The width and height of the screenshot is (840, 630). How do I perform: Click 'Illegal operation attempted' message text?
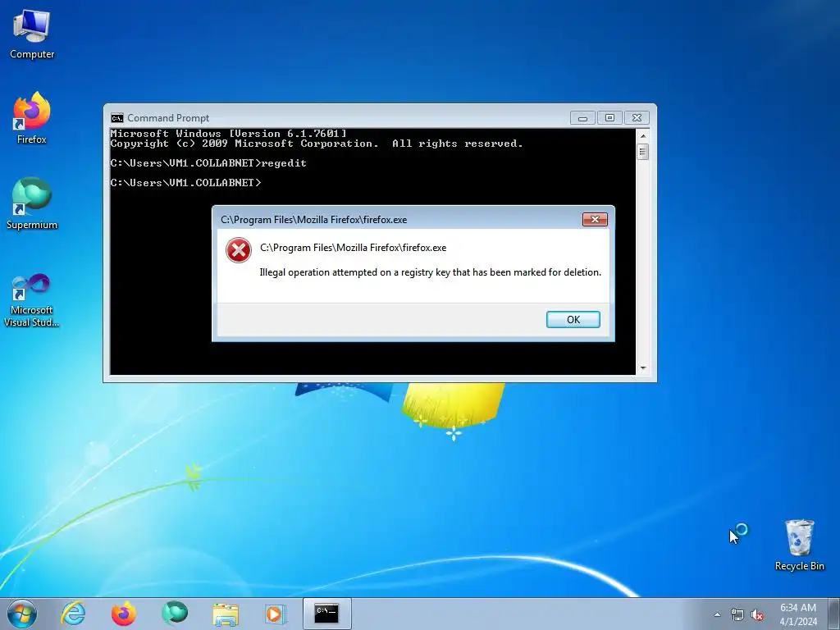point(430,272)
